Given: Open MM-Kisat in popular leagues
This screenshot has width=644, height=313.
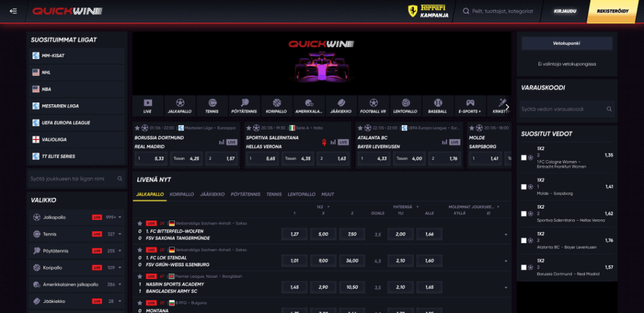Looking at the screenshot, I should 77,56.
